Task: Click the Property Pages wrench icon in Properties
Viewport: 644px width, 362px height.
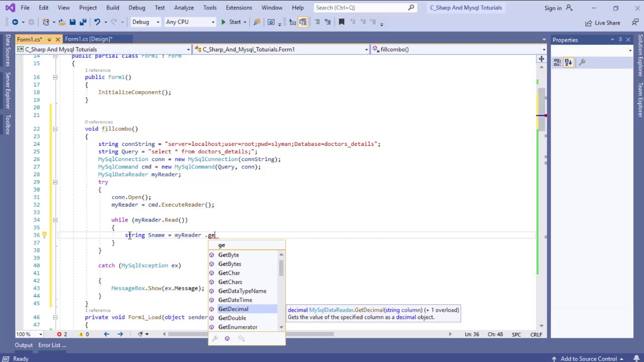Action: [582, 62]
